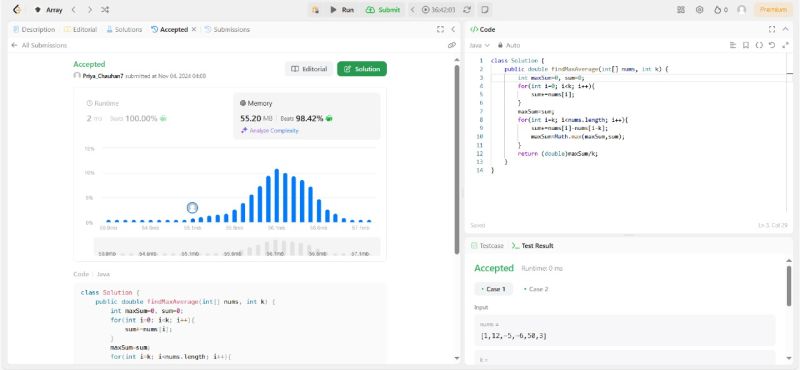
Task: Reset code to default with undo icon
Action: coord(772,45)
